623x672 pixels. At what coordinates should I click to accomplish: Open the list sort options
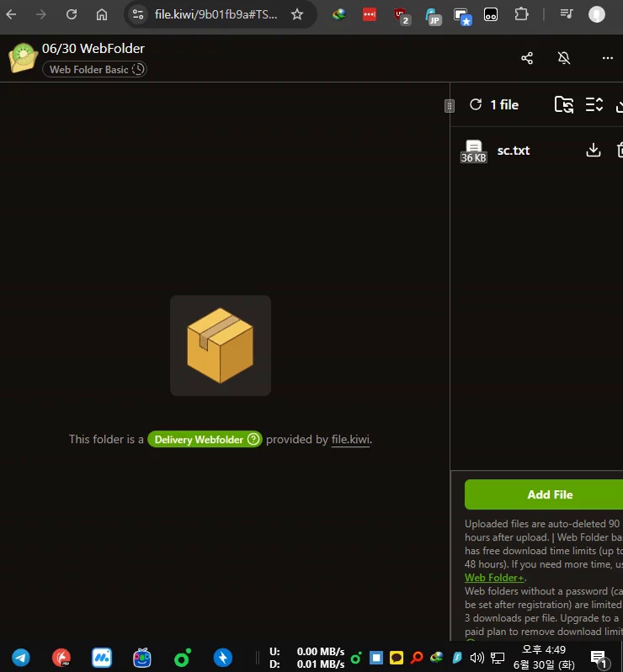point(594,104)
